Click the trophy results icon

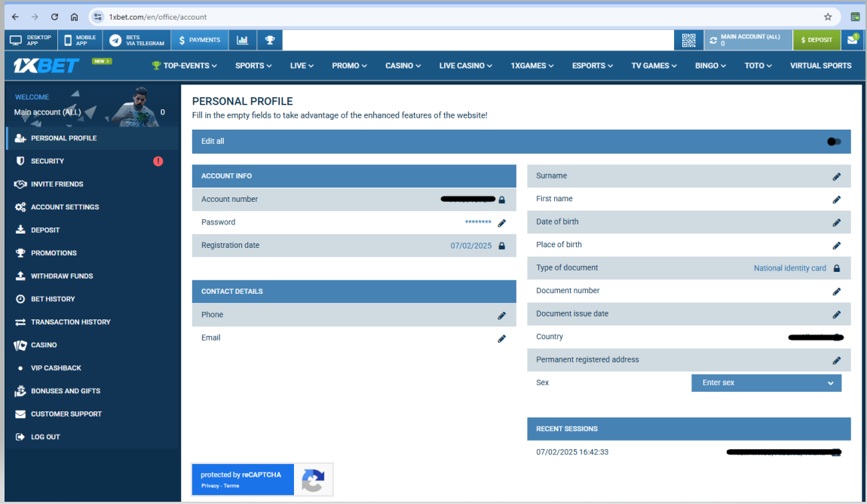(x=269, y=40)
